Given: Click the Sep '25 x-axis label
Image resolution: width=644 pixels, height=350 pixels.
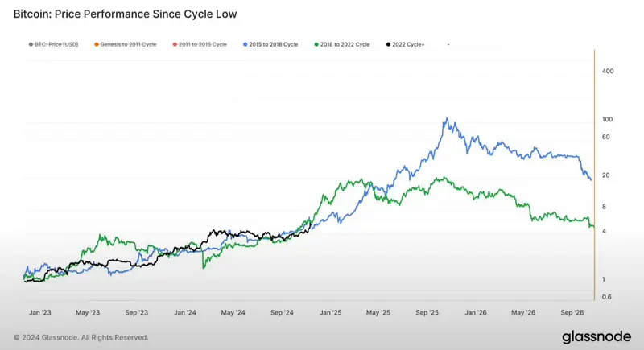Looking at the screenshot, I should click(427, 312).
